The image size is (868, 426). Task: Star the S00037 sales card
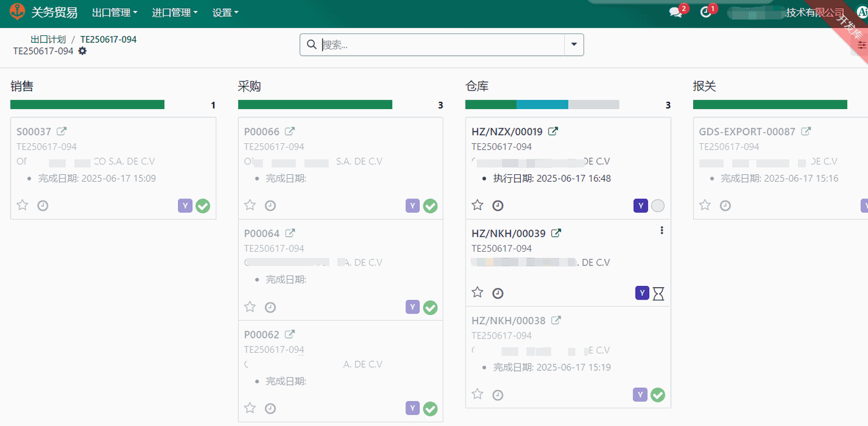22,205
